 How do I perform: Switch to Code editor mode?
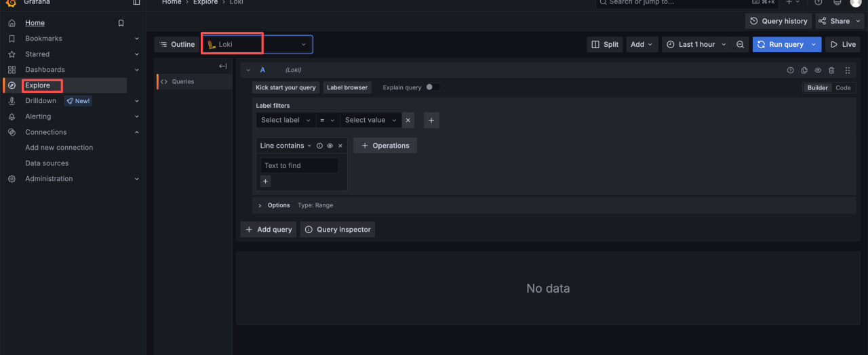[x=843, y=88]
